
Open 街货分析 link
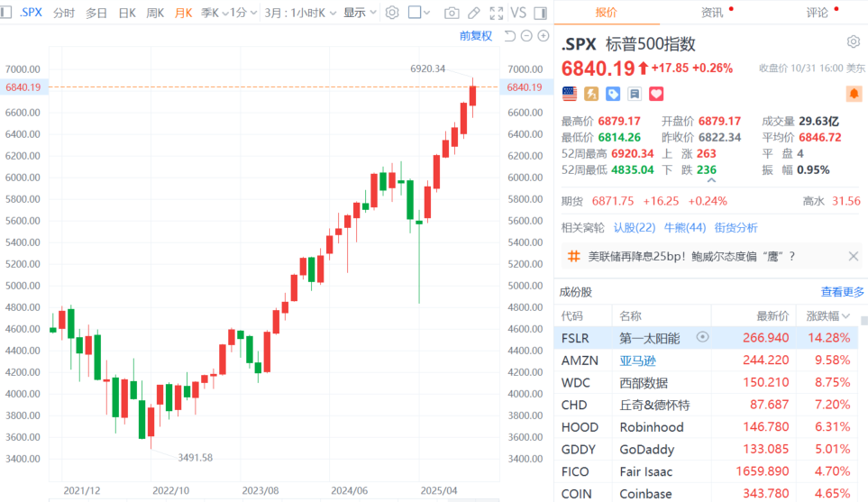click(736, 227)
